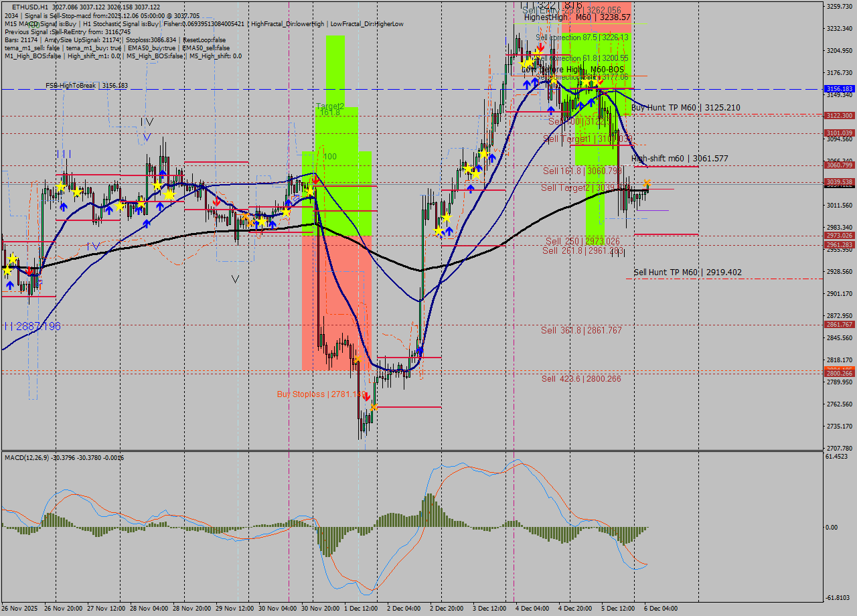Click the 6 Dec 04:00 time axis label
Image resolution: width=857 pixels, height=616 pixels.
[x=659, y=609]
